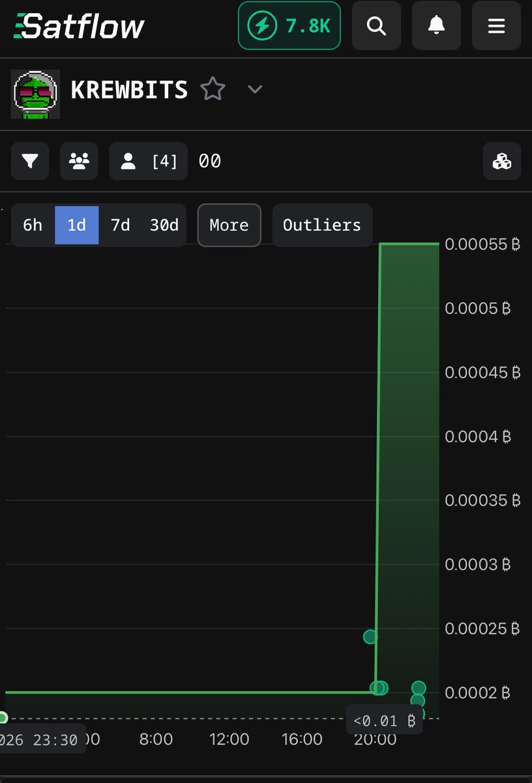Click the 12:00 time axis label
This screenshot has width=532, height=783.
(x=229, y=739)
